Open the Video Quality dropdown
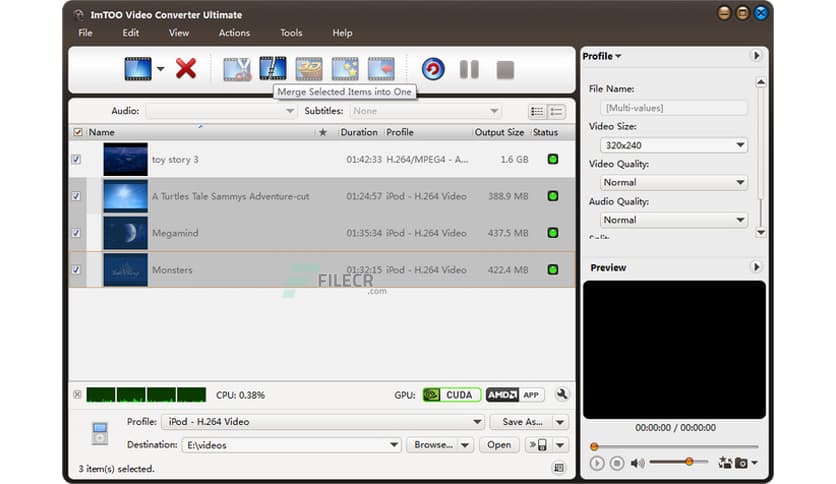The width and height of the screenshot is (836, 484). pos(673,182)
